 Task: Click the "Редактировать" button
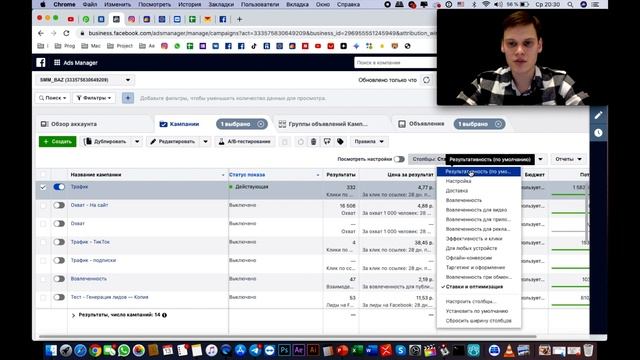tap(174, 142)
